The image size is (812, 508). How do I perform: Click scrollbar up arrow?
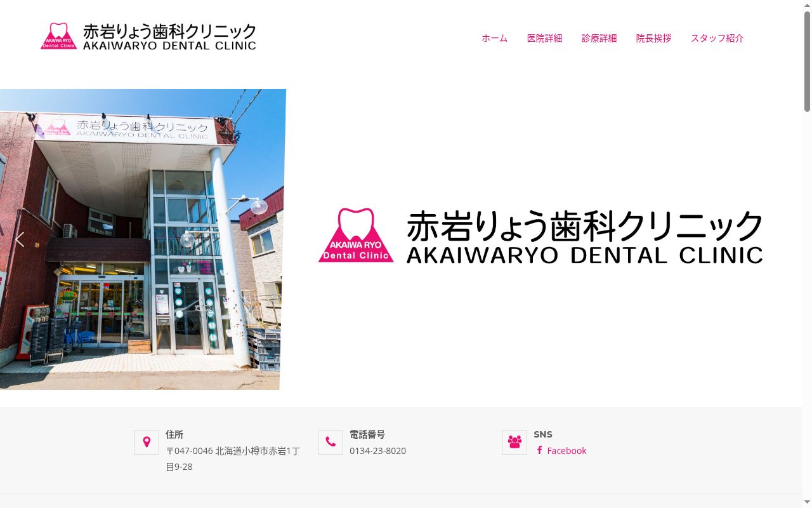(x=807, y=4)
